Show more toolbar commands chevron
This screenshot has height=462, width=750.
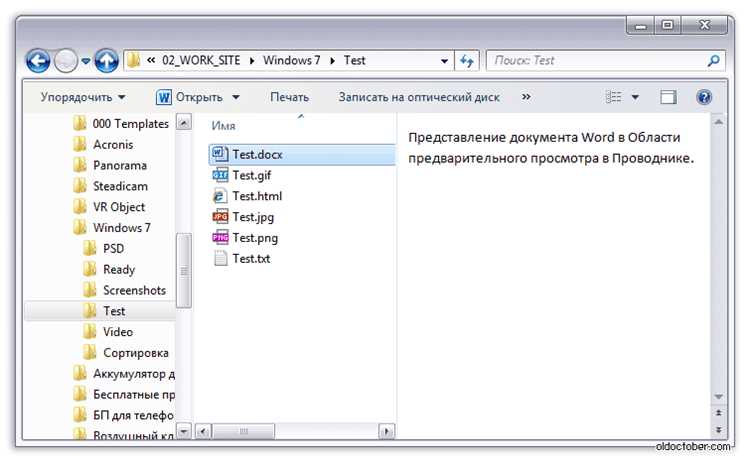click(x=526, y=97)
